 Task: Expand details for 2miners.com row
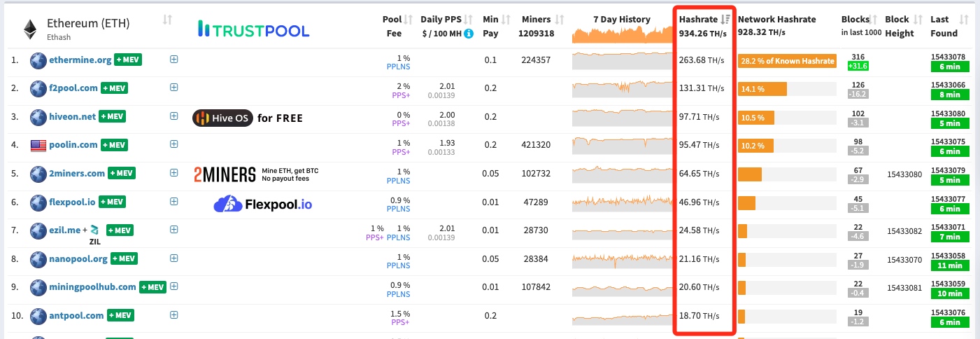[174, 173]
